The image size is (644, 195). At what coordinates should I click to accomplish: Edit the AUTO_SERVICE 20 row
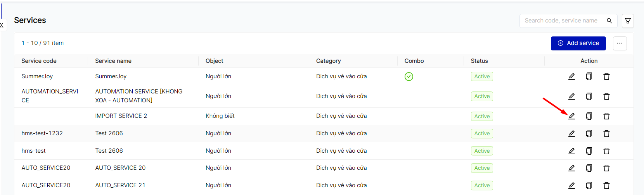click(571, 168)
